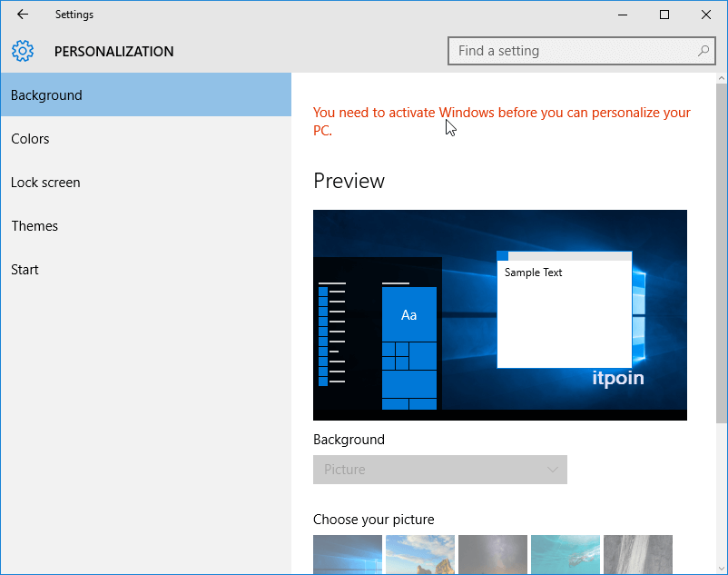Open the Themes section

click(145, 226)
